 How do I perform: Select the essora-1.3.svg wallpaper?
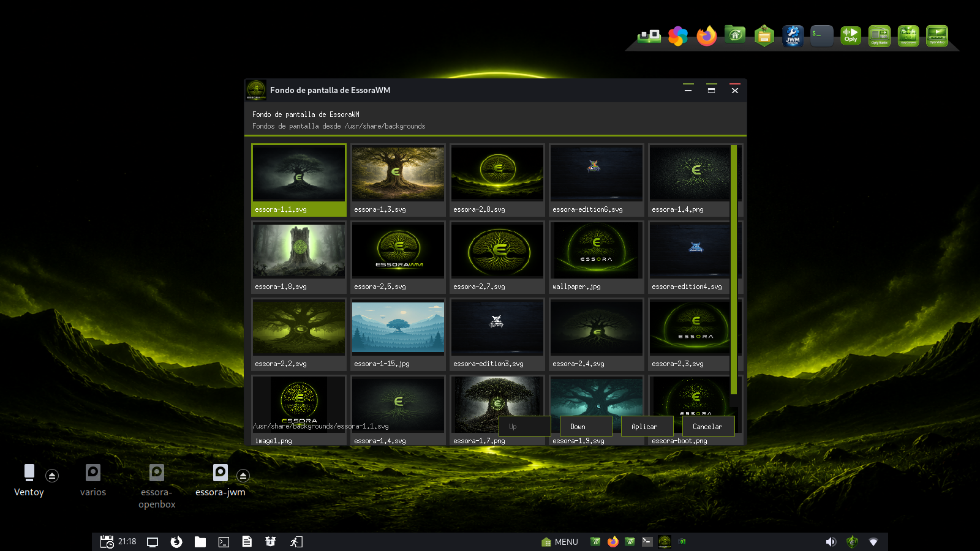click(398, 180)
